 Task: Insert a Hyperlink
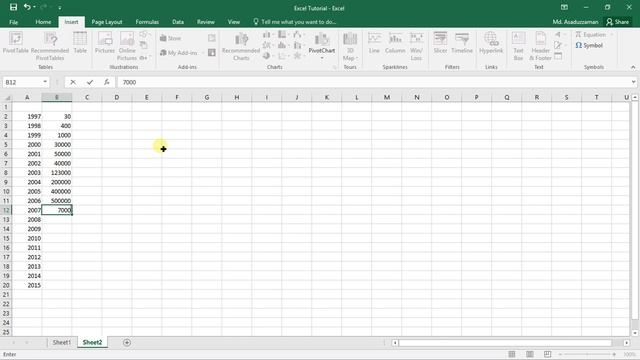(x=491, y=43)
